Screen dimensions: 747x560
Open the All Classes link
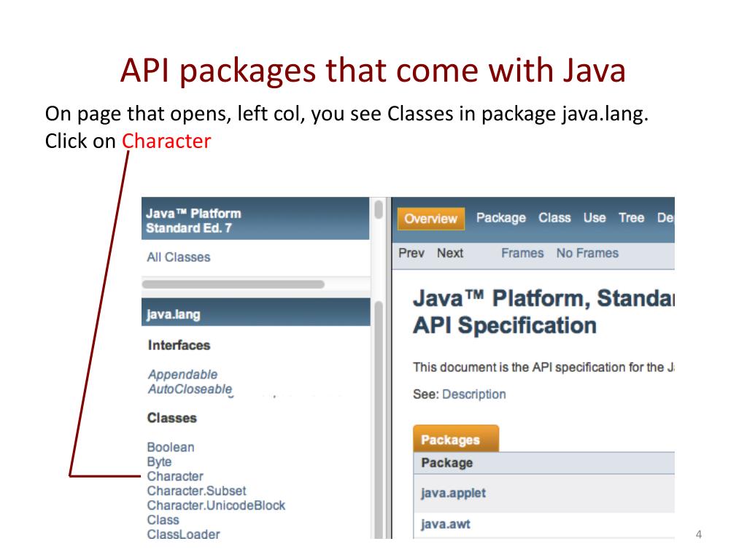coord(179,257)
